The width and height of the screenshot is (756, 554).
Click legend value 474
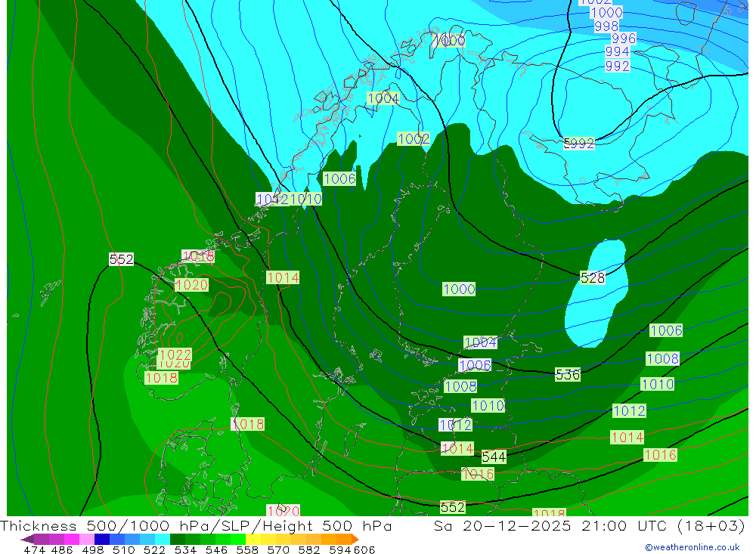coord(34,549)
